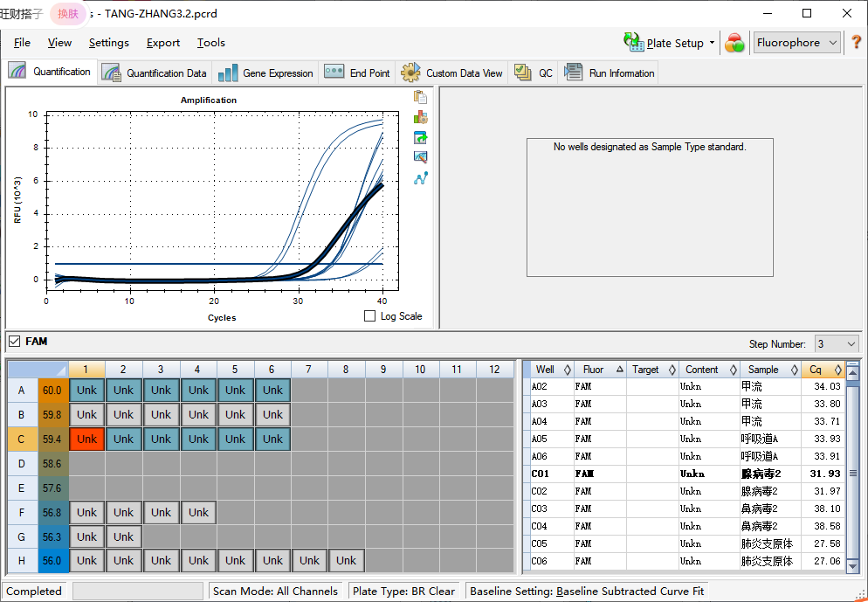Open the File menu
The height and width of the screenshot is (602, 868).
tap(22, 43)
